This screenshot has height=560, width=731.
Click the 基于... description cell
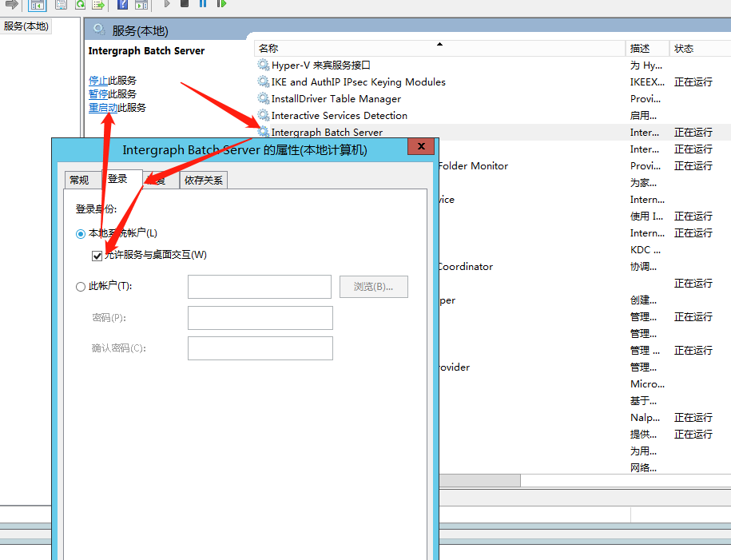[643, 401]
